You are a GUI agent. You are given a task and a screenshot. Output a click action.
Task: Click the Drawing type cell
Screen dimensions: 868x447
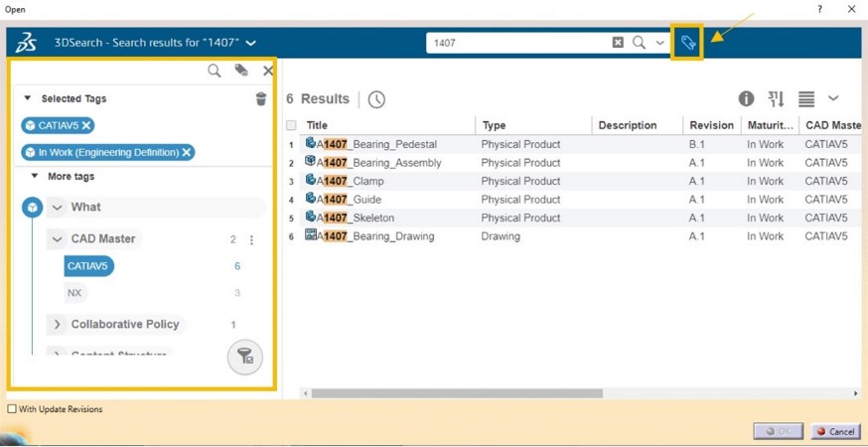pos(501,236)
